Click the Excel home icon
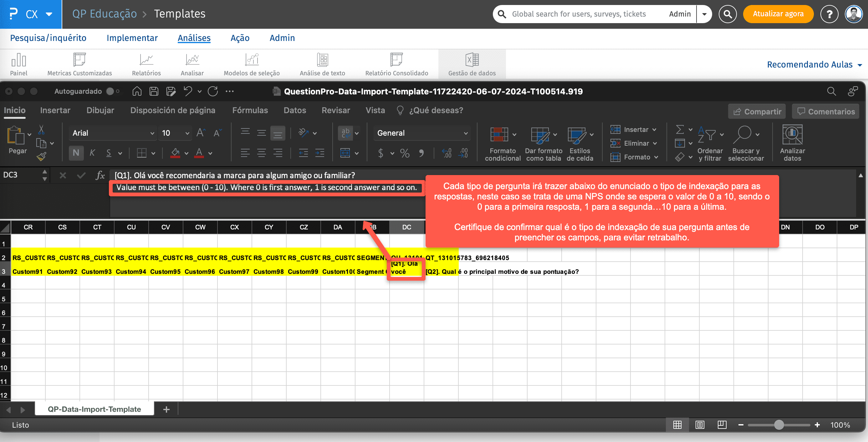Screen dimensions: 868x442 (x=137, y=91)
